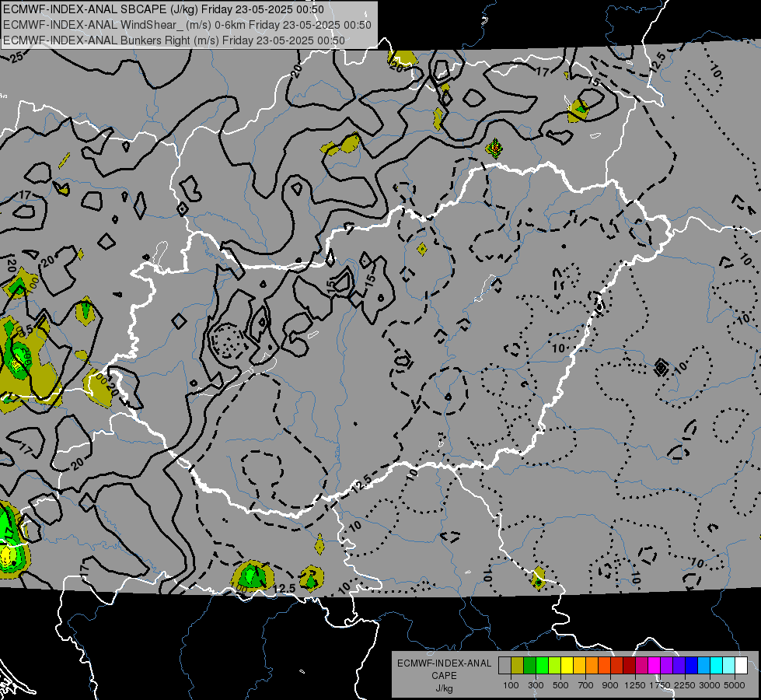Screen dimensions: 761x700
Task: Select the cyan legend swatch
Action: 716,666
